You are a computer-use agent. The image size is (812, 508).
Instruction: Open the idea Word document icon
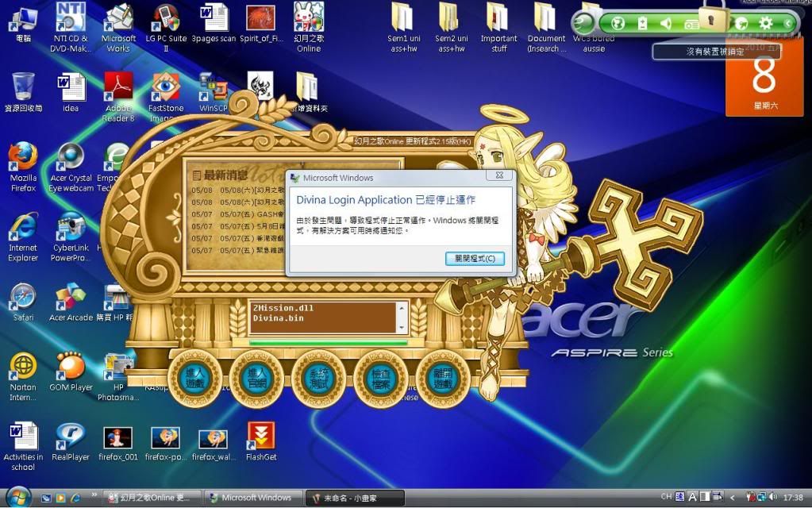click(71, 91)
